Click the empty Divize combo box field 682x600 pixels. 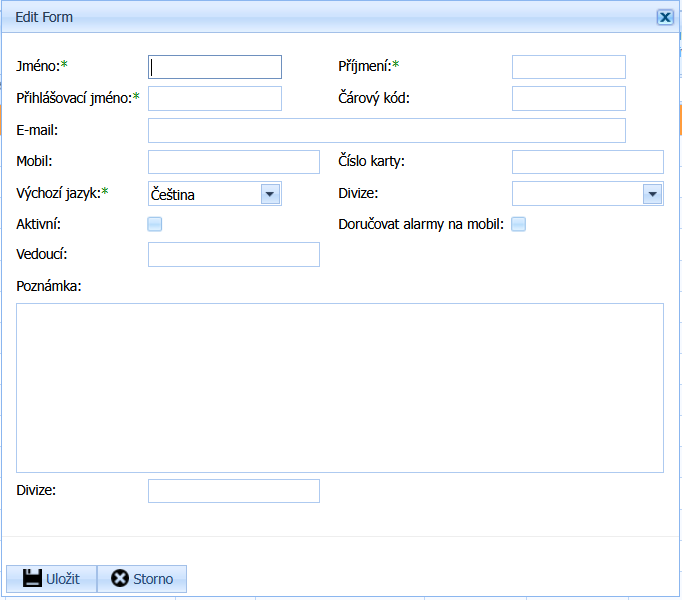click(576, 194)
